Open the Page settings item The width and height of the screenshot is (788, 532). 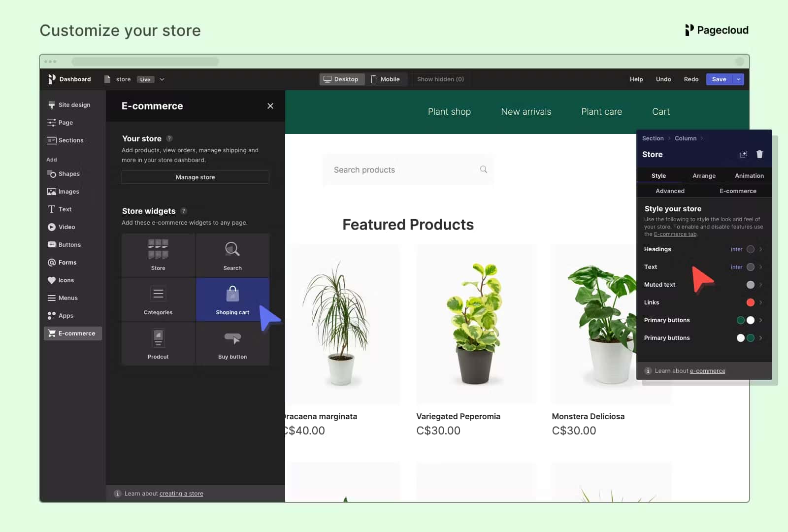click(x=60, y=123)
